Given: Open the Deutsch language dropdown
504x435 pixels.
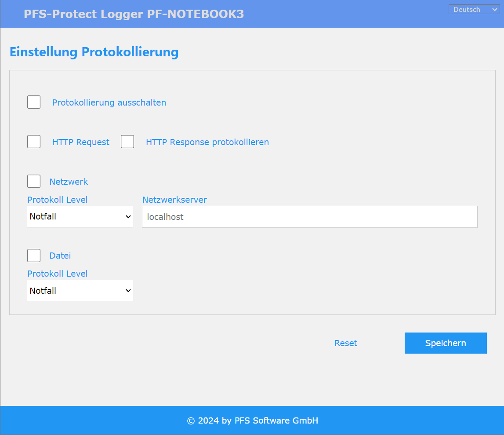Looking at the screenshot, I should (x=474, y=9).
